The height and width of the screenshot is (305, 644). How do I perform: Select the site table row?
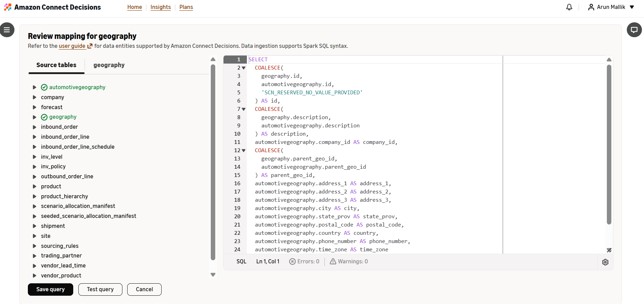46,236
